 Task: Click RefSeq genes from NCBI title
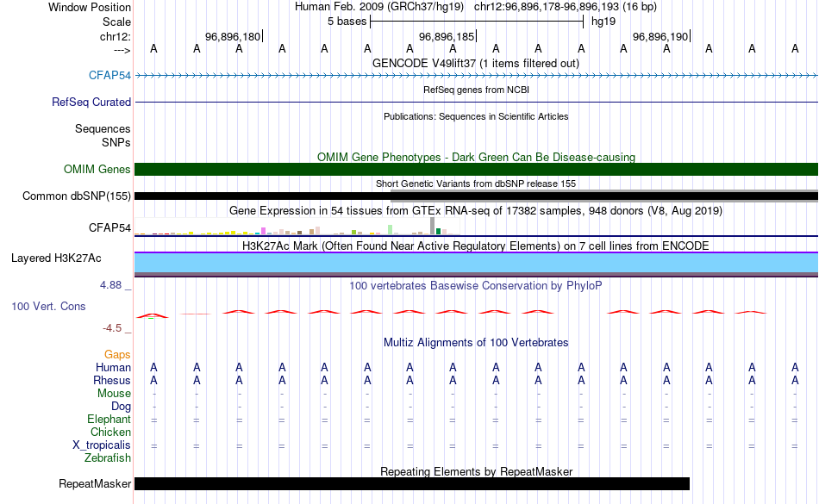point(476,90)
